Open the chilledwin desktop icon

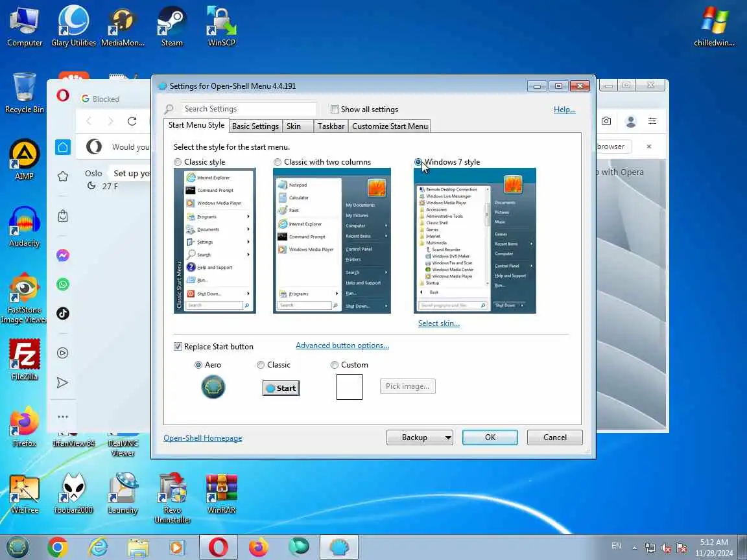tap(714, 27)
